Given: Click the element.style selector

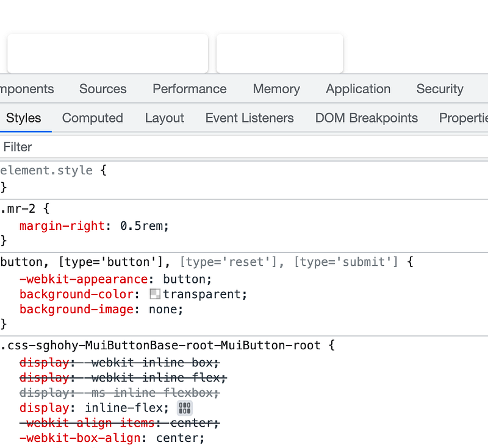Looking at the screenshot, I should tap(46, 171).
